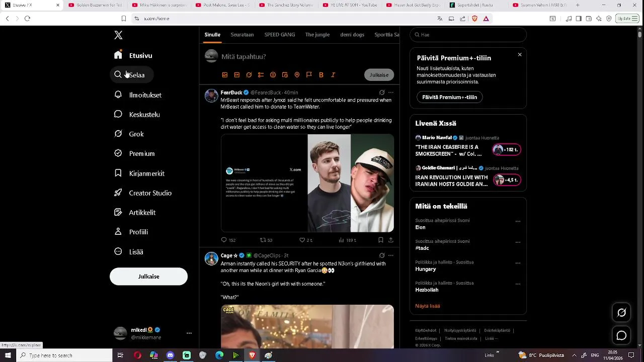Add a poll using the poll icon

(261, 75)
